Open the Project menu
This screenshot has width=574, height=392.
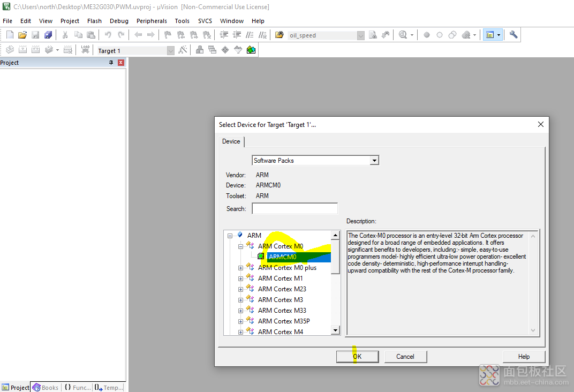click(x=70, y=21)
